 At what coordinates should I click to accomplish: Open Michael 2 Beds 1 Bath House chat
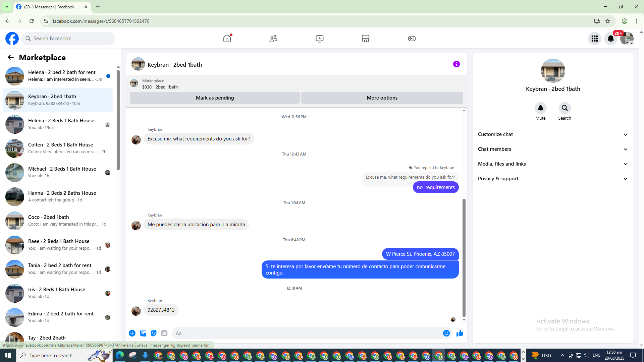point(58,173)
